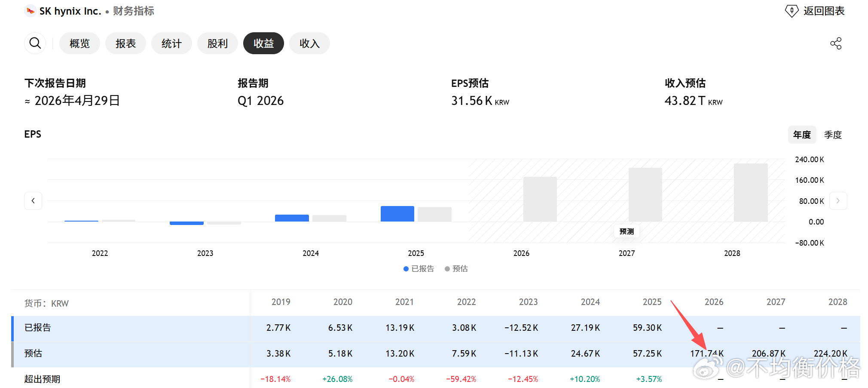Click the 超出预期 row header
The image size is (868, 388).
pyautogui.click(x=42, y=379)
